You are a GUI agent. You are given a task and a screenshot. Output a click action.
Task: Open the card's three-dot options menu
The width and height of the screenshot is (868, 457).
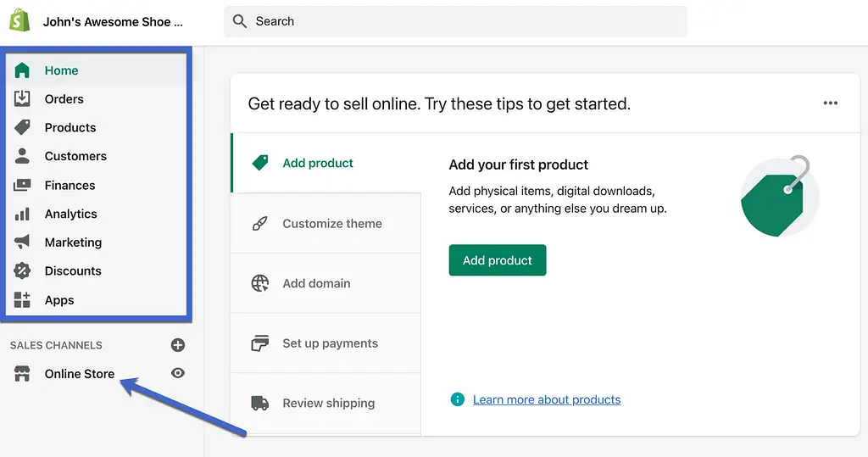click(x=831, y=103)
